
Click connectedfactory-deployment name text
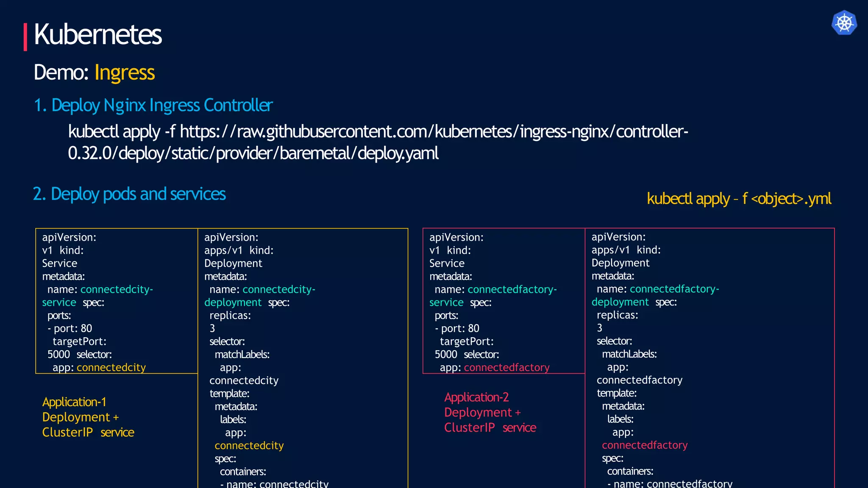click(x=674, y=289)
